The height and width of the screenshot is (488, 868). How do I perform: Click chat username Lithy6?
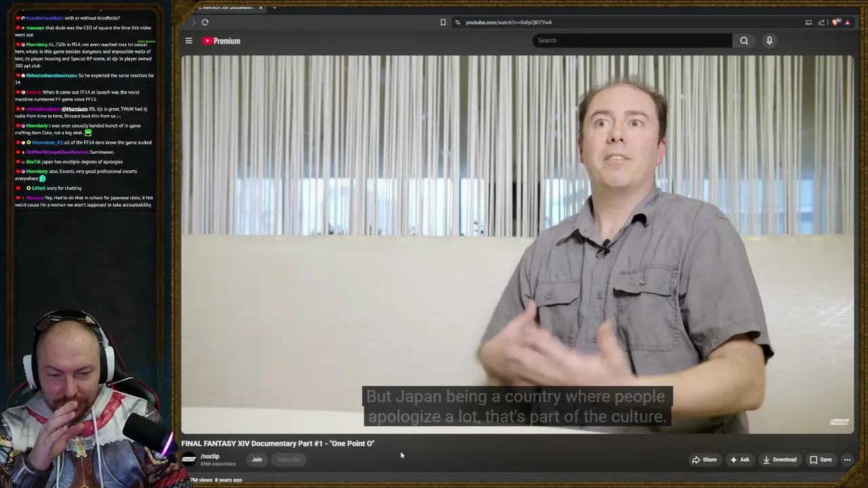point(39,188)
